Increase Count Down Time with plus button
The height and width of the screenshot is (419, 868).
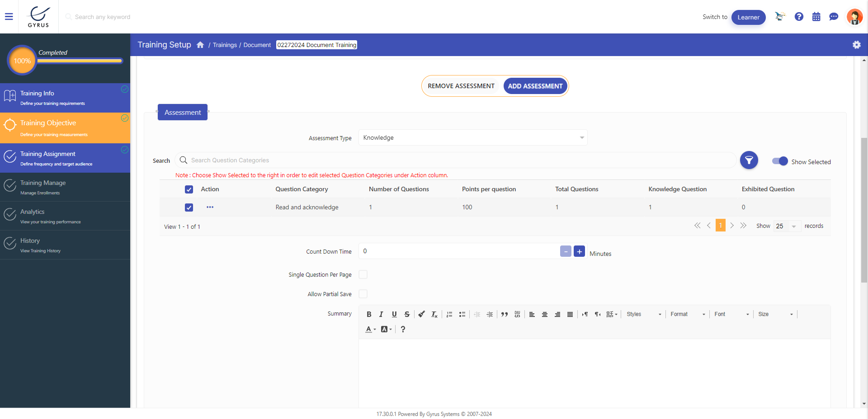coord(579,251)
